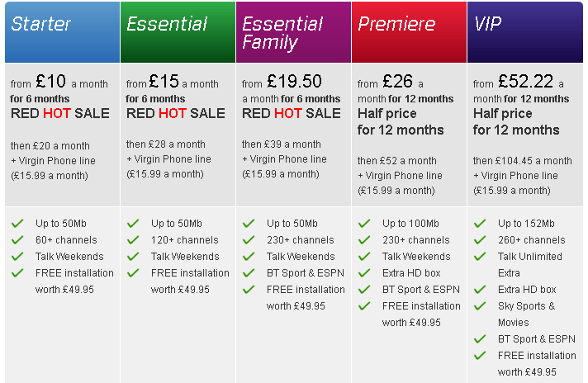The image size is (588, 383).
Task: Click Essential Family 'then £39 a month' text
Action: 282,144
